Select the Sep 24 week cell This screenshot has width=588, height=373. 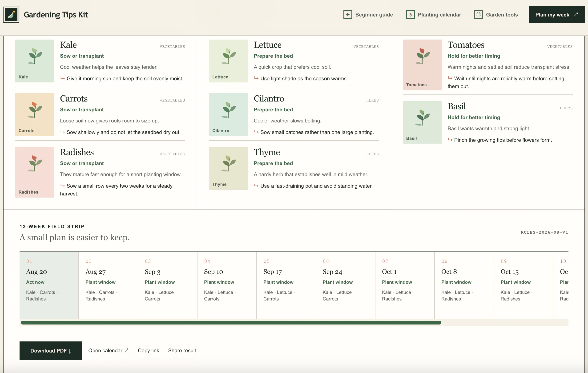(346, 285)
